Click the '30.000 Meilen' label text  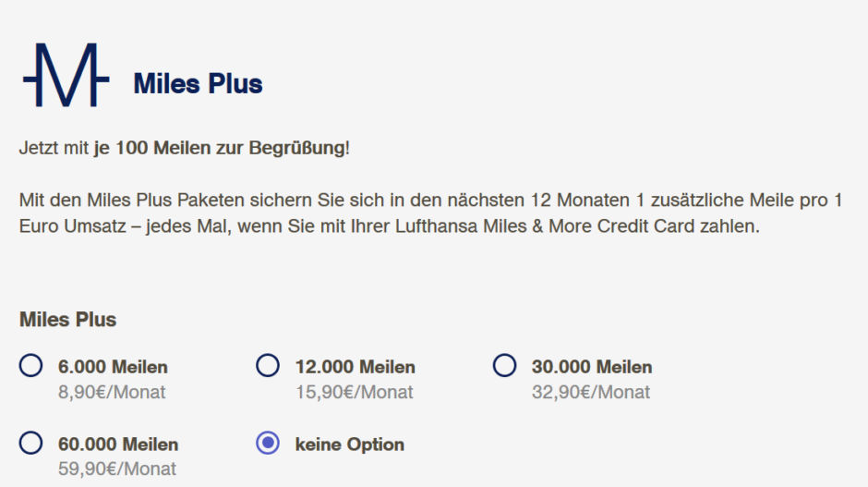591,367
